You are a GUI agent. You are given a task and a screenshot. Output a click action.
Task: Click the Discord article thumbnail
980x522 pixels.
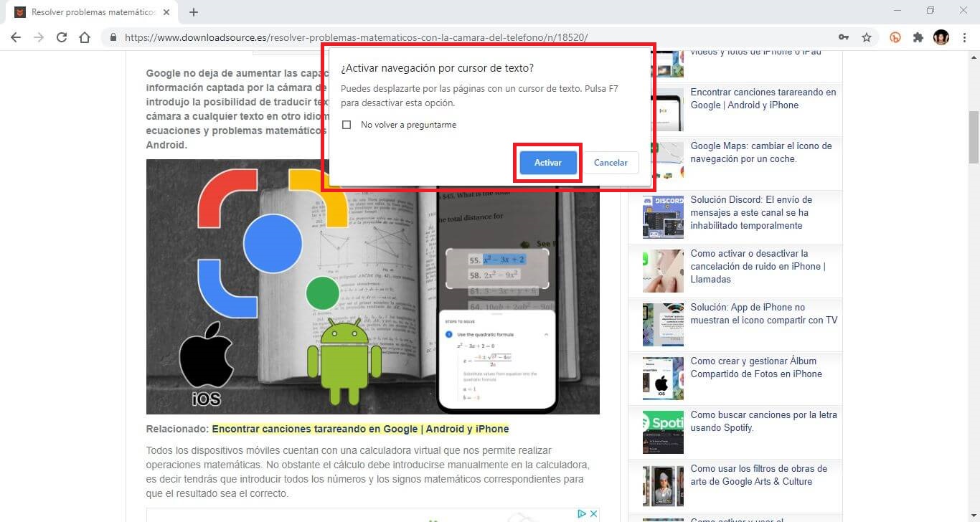pos(663,217)
